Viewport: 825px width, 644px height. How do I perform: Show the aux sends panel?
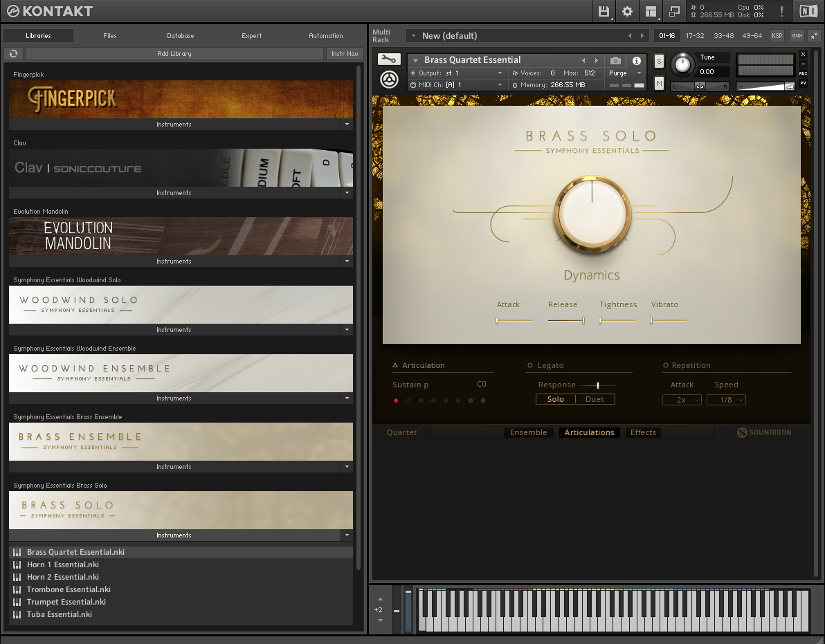point(797,36)
